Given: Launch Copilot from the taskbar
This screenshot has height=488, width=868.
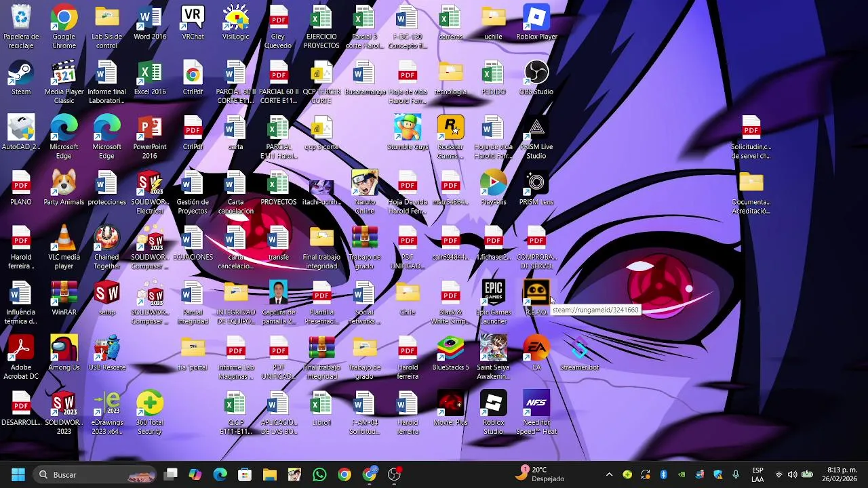Looking at the screenshot, I should (x=195, y=474).
